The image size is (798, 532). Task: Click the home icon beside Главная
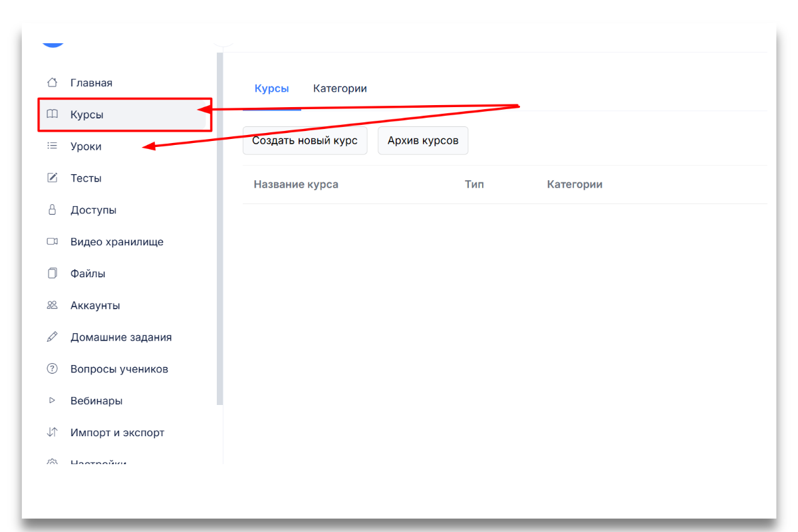click(52, 82)
